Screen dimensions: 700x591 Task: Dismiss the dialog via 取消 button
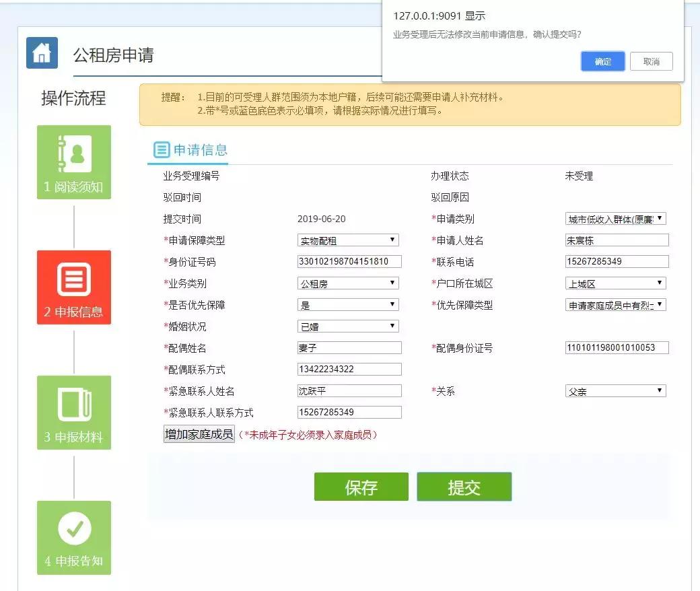tap(651, 61)
